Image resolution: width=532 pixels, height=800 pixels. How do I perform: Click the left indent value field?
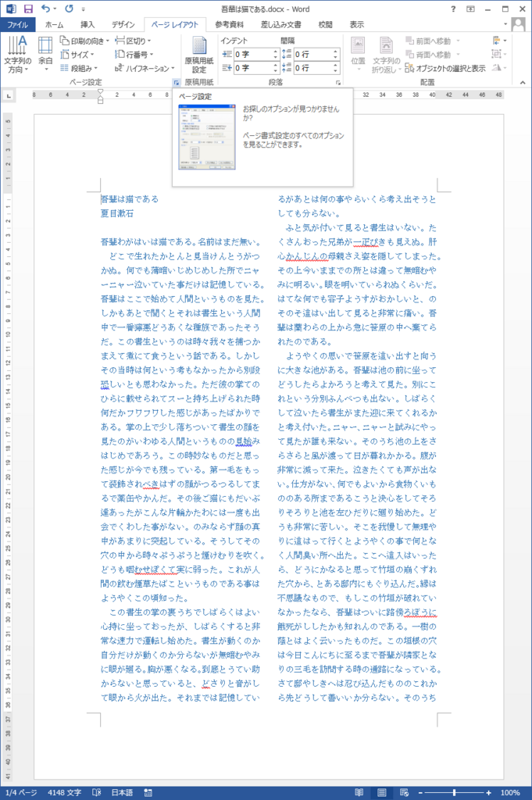252,54
